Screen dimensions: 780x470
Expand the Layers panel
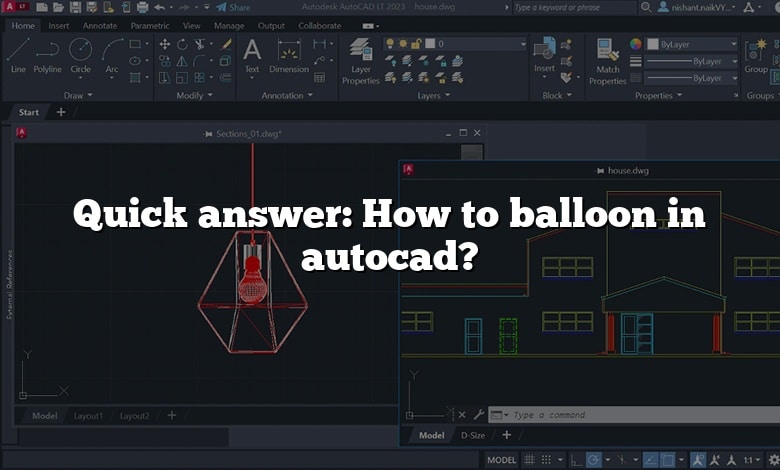[x=433, y=95]
